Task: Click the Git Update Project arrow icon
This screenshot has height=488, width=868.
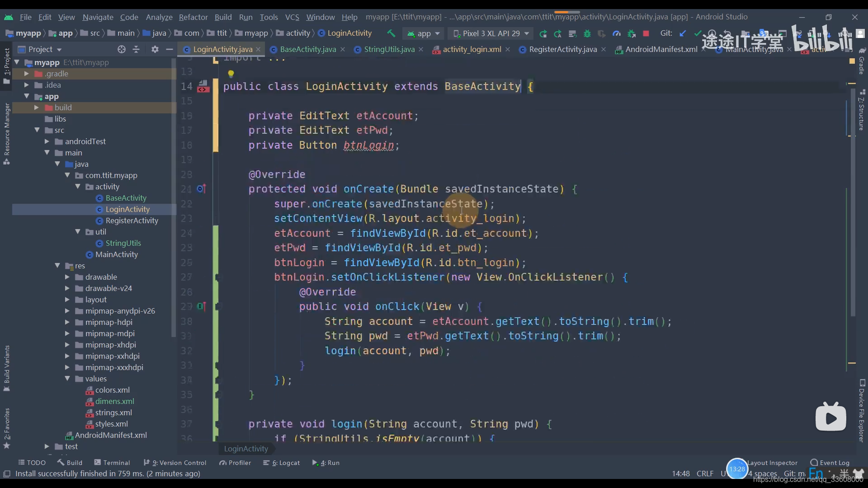Action: pyautogui.click(x=683, y=33)
